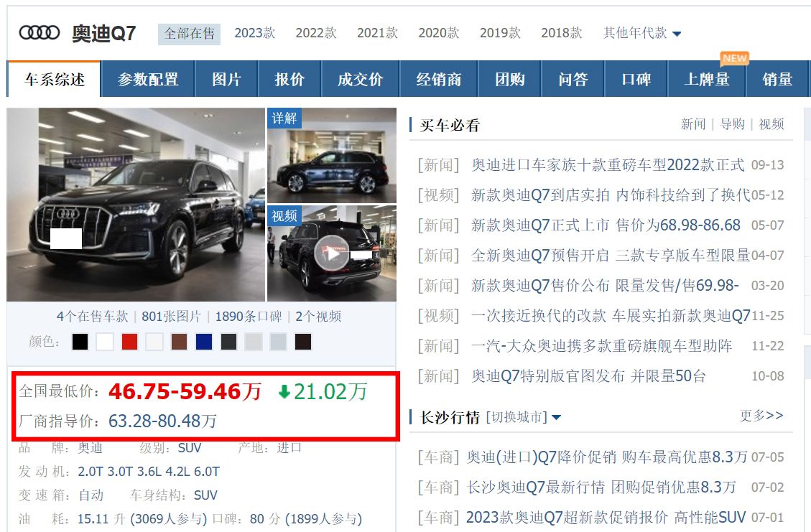Open 奥迪Q7 page title

click(104, 34)
